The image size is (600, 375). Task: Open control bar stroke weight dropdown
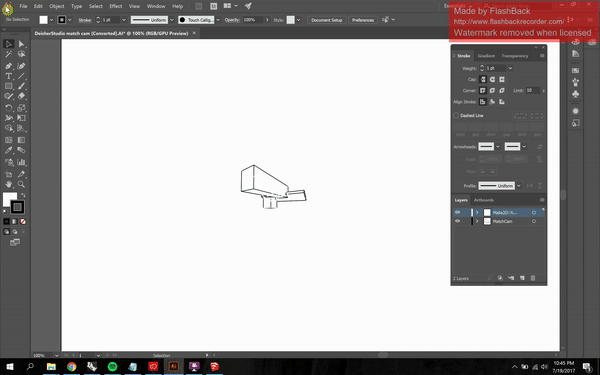(x=124, y=20)
